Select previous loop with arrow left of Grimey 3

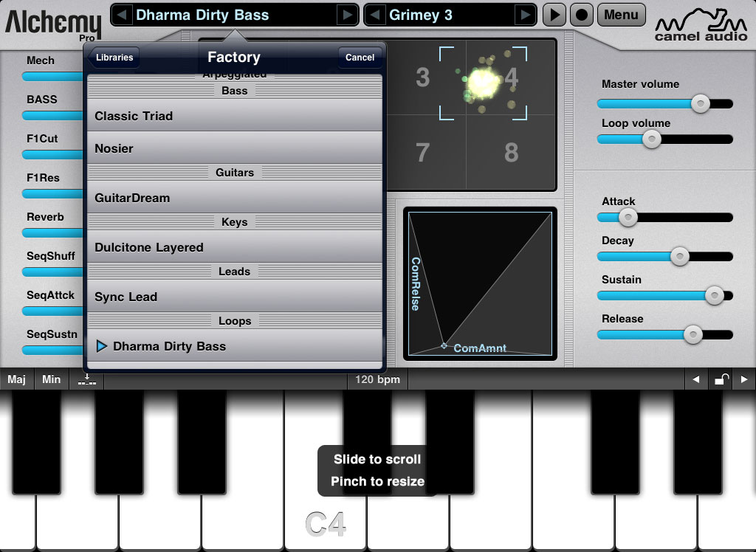(374, 15)
